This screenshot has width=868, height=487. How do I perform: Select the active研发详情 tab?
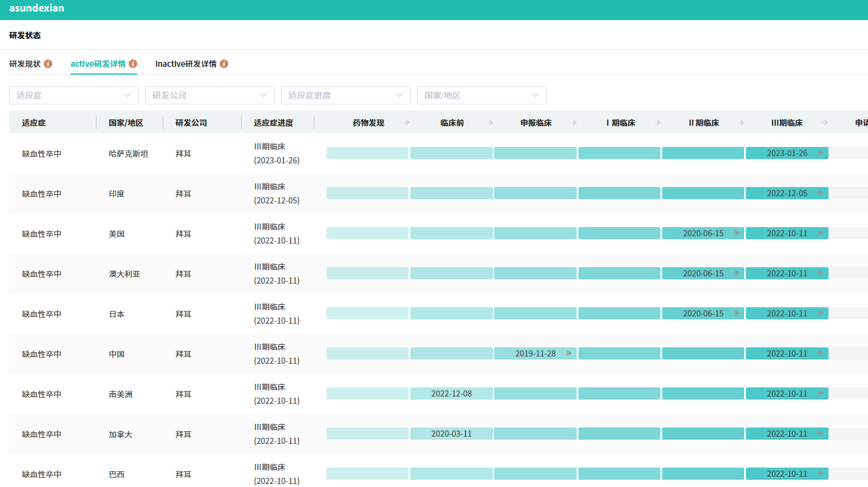coord(98,64)
